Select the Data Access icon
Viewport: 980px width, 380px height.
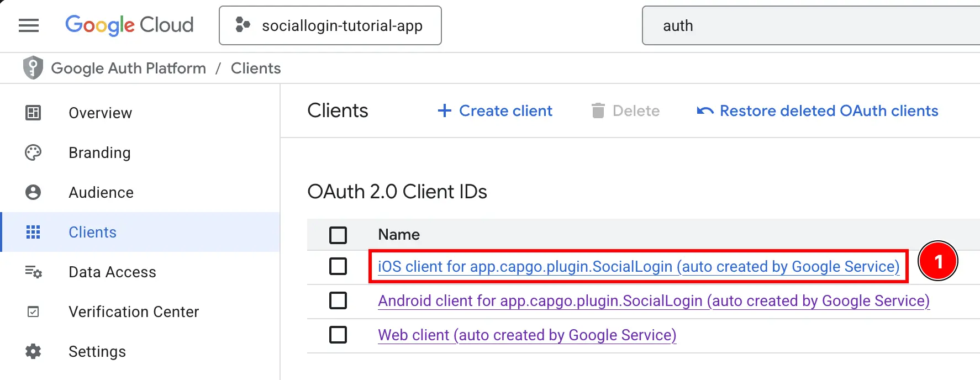tap(33, 272)
